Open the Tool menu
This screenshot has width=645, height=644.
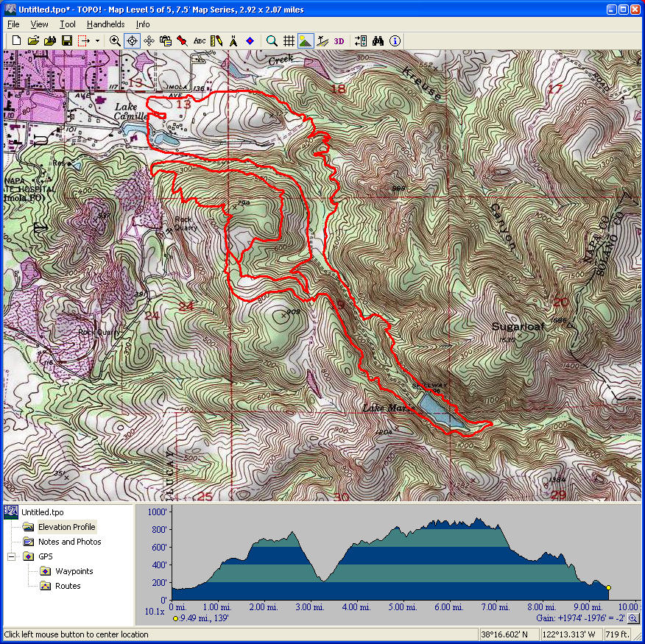(67, 24)
